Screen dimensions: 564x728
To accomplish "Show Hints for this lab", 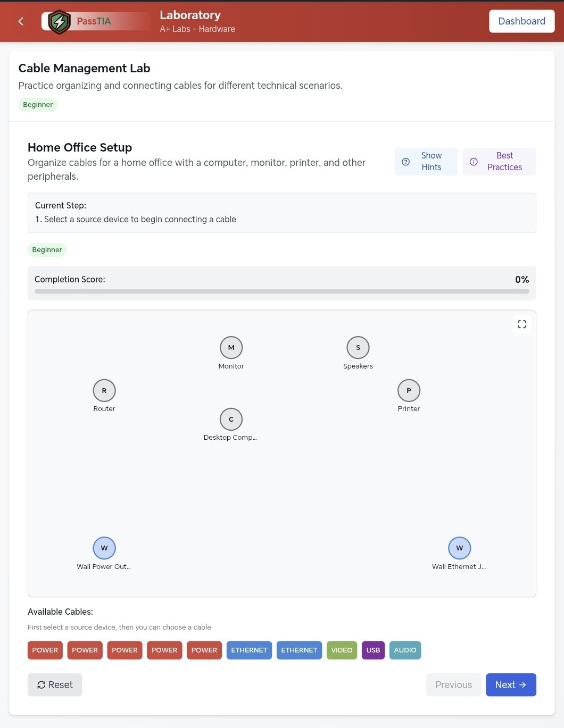I will (x=426, y=162).
